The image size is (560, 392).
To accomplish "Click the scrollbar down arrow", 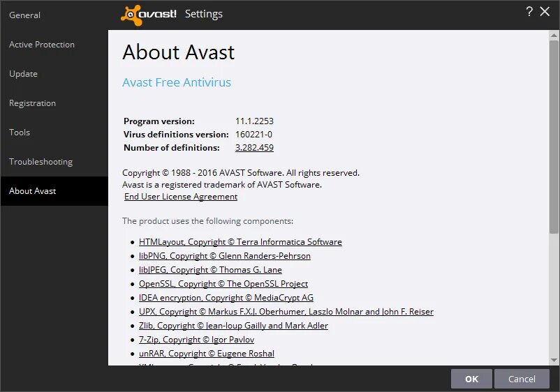I will pyautogui.click(x=554, y=360).
